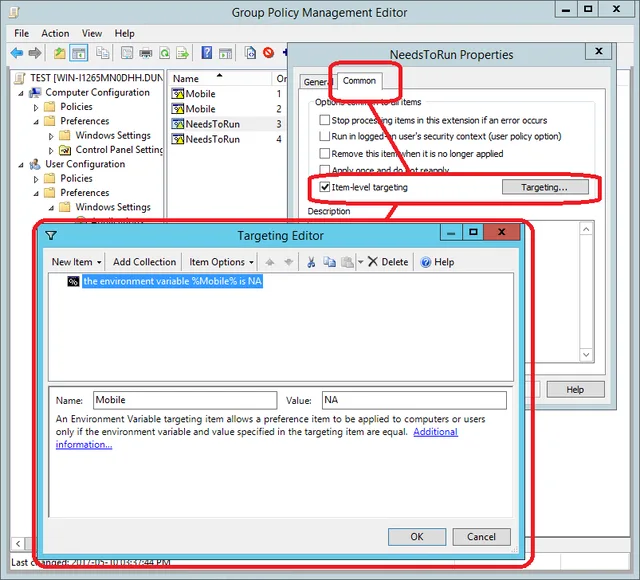
Task: Click the filter funnel icon in Targeting Editor title
Action: pos(51,236)
